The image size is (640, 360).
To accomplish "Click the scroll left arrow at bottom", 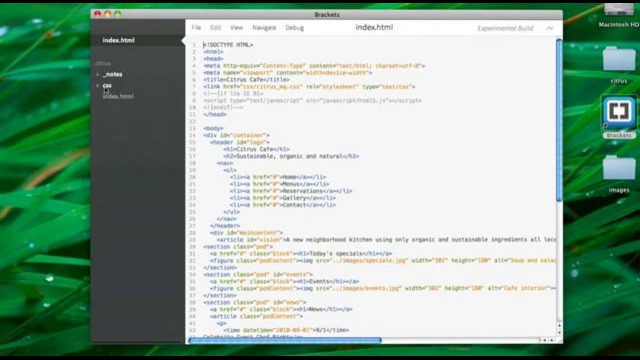I will 544,340.
